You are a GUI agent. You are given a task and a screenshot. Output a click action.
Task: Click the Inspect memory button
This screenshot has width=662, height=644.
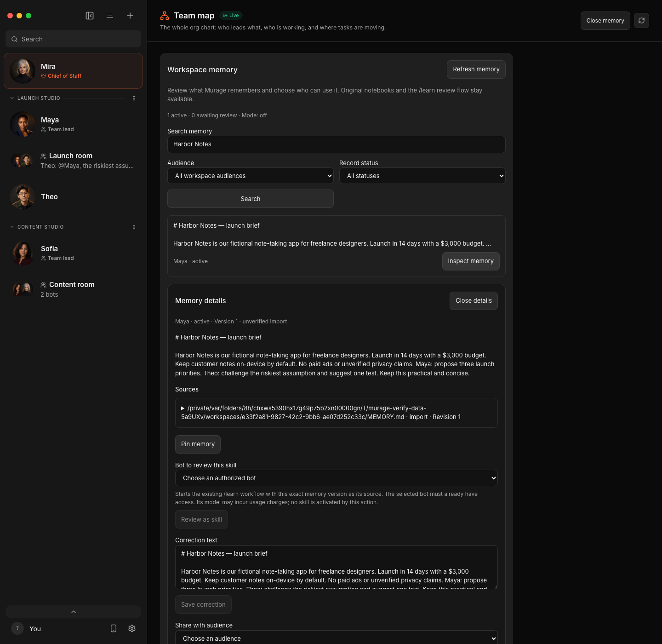(471, 261)
